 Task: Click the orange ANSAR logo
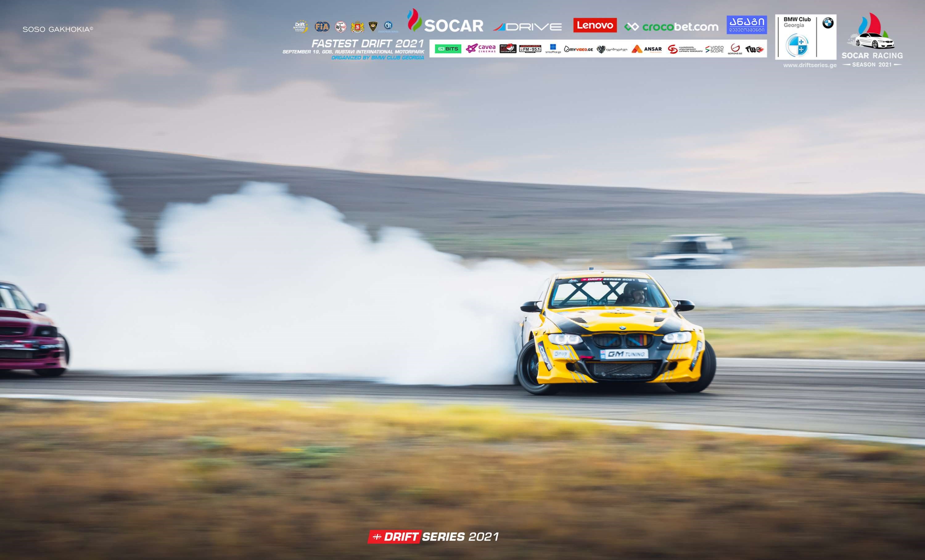pos(647,49)
